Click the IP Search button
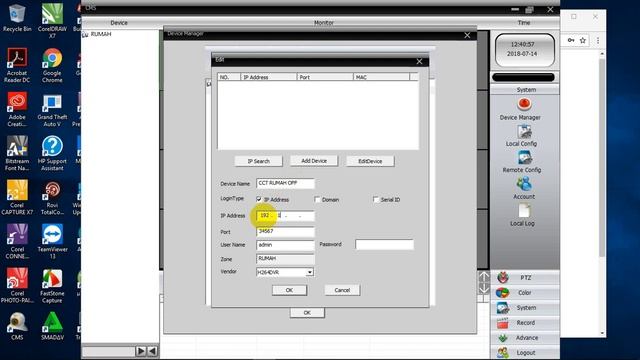Viewport: 640px width, 360px height. [258, 161]
